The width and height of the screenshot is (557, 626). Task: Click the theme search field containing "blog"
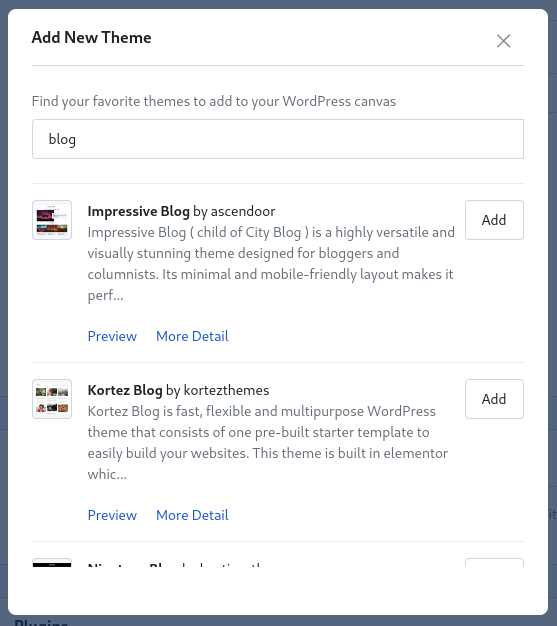pos(278,139)
